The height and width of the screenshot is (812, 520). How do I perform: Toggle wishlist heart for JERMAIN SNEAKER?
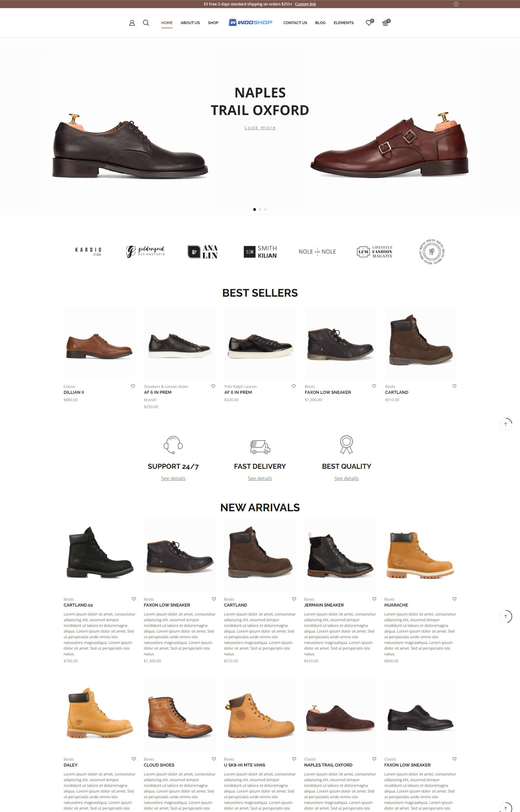pos(374,599)
